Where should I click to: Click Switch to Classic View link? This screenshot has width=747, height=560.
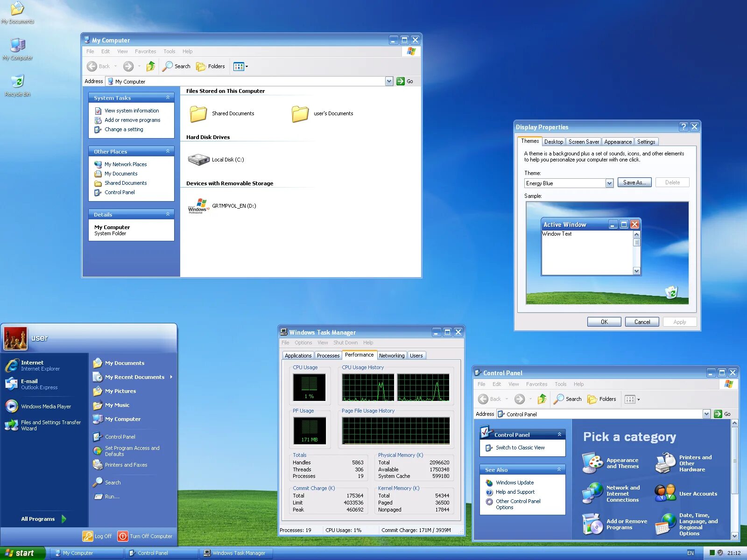[520, 448]
